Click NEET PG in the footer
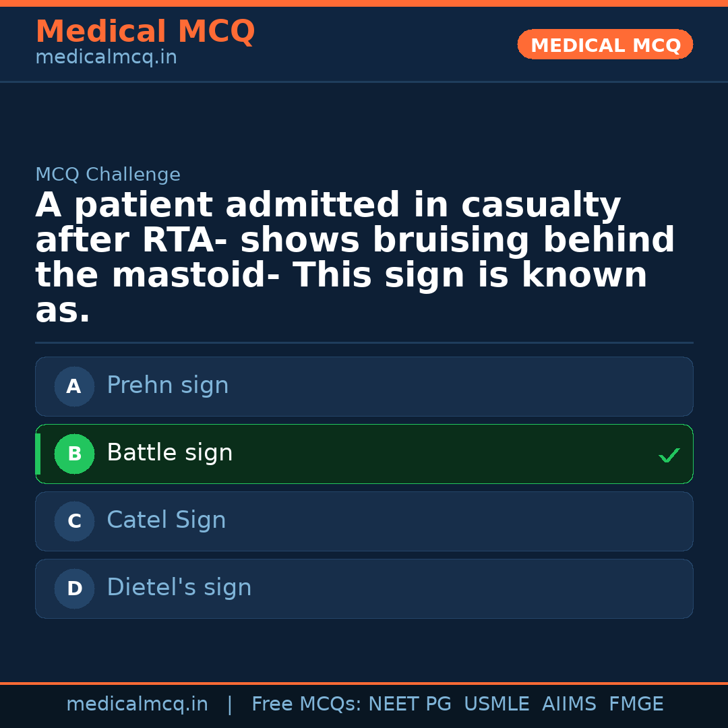728x728 pixels. (x=409, y=703)
